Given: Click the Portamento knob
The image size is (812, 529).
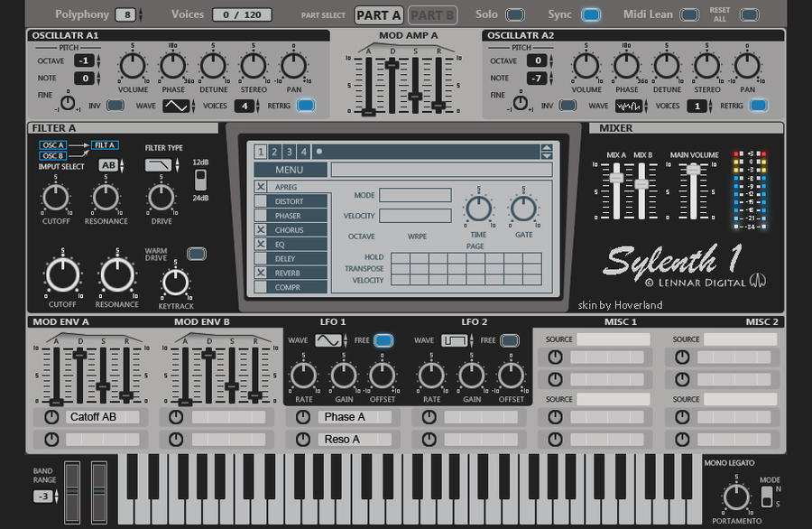Looking at the screenshot, I should [736, 497].
